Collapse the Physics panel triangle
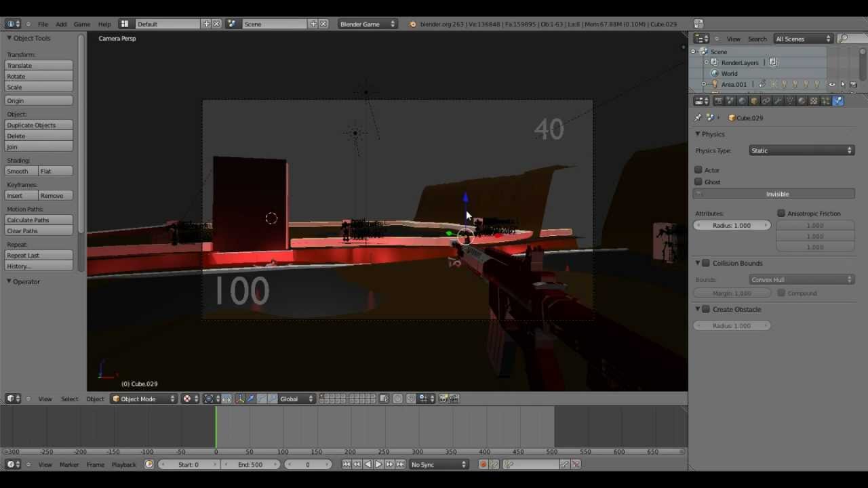This screenshot has height=488, width=868. tap(698, 134)
